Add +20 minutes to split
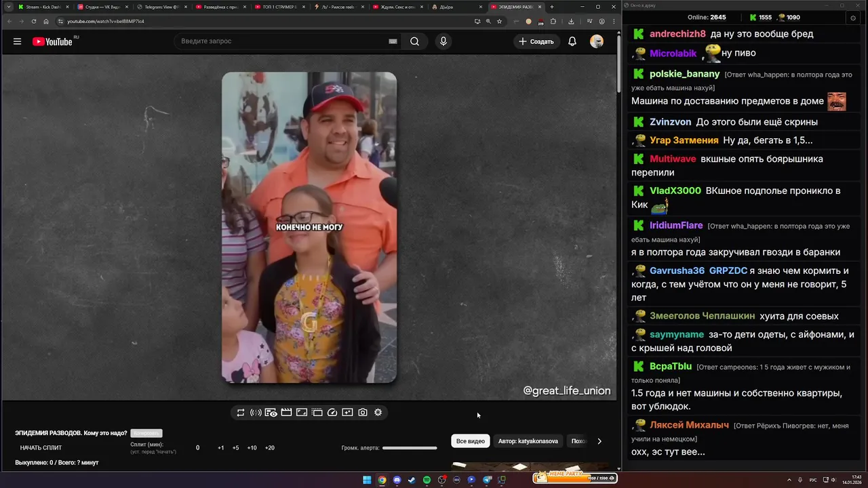 (269, 448)
